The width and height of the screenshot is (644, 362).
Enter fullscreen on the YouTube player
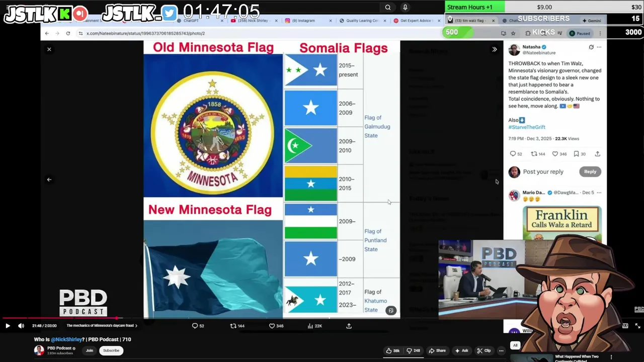click(x=637, y=326)
